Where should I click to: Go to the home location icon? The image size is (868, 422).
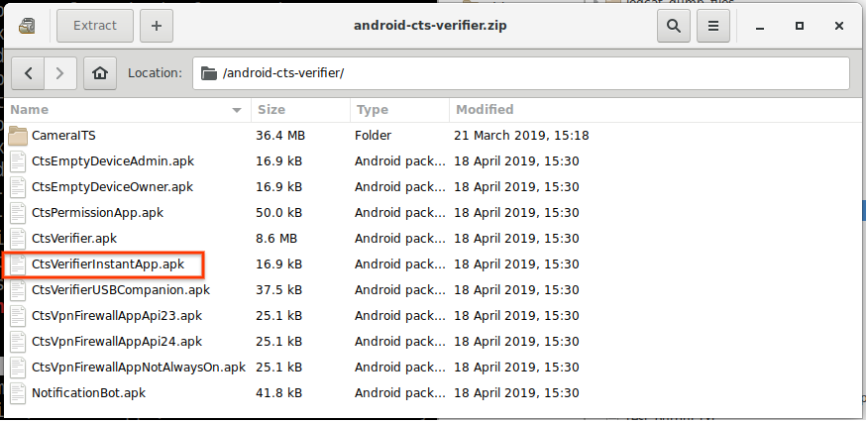pos(98,72)
